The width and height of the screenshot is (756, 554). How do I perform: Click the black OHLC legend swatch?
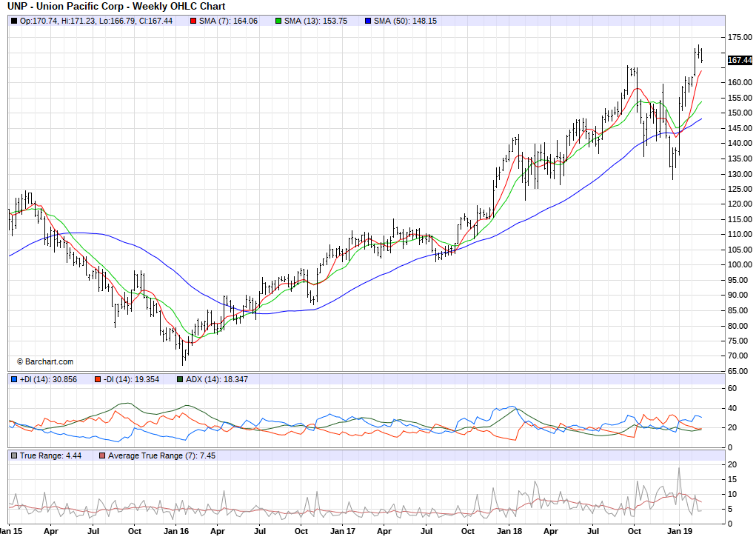click(x=14, y=21)
